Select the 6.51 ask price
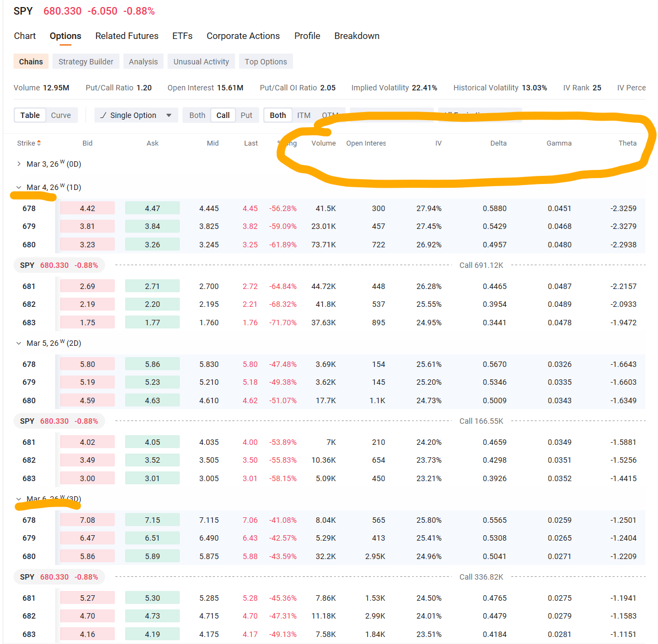The image size is (658, 644). tap(152, 538)
